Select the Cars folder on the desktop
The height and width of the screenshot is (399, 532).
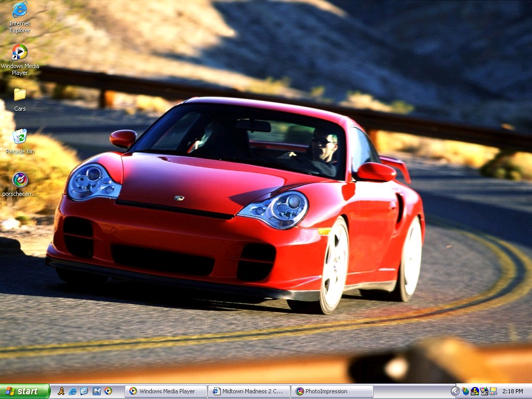coord(20,95)
